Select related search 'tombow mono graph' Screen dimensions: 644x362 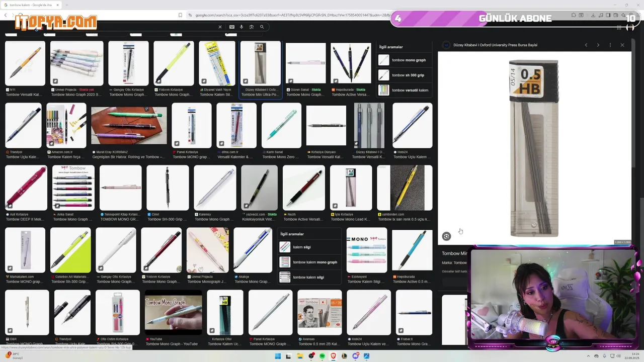(x=405, y=60)
